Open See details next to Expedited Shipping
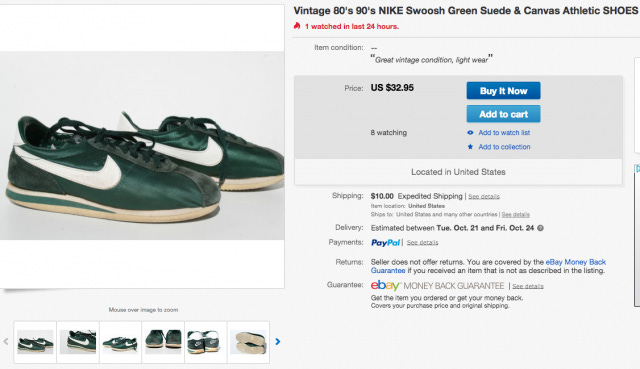 coord(484,196)
